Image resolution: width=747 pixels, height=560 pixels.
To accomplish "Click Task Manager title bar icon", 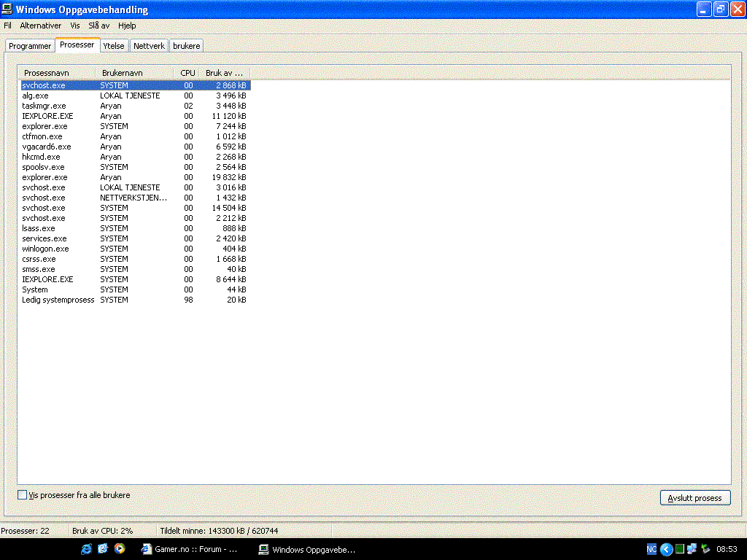I will [x=7, y=9].
